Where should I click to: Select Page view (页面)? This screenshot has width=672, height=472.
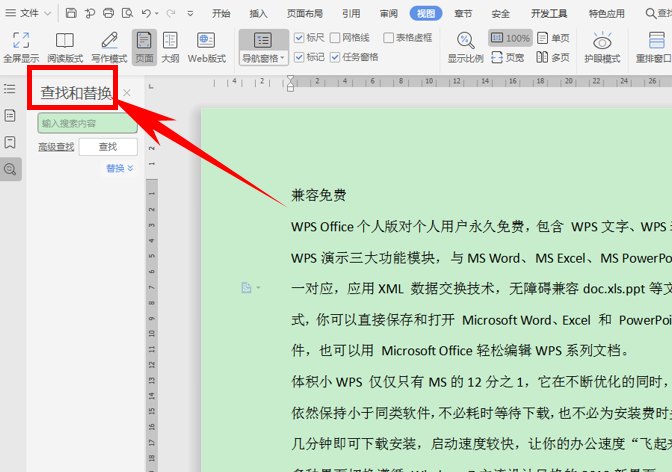(144, 48)
